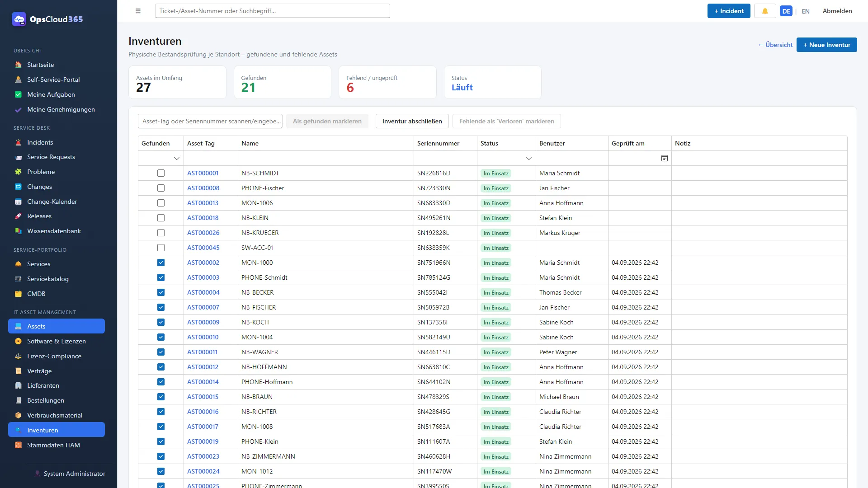Click the Software & Lizenzen disc icon
This screenshot has height=488, width=868.
point(18,341)
